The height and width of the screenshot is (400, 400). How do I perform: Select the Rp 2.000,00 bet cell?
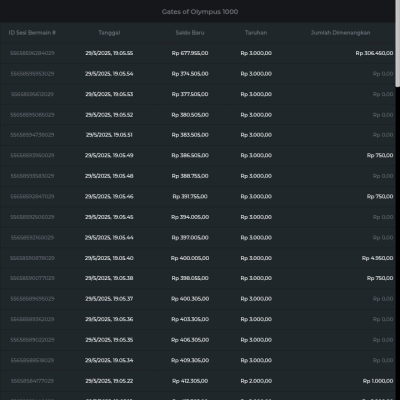pos(256,381)
